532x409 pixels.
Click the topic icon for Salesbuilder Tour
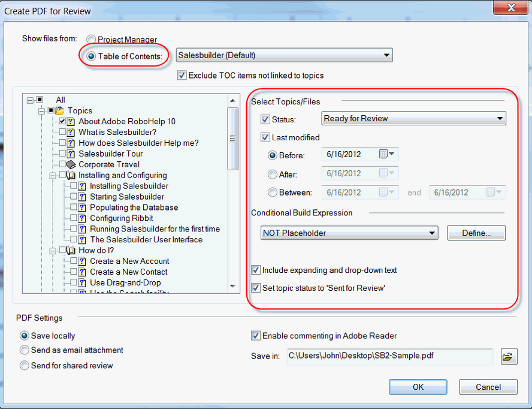[71, 154]
